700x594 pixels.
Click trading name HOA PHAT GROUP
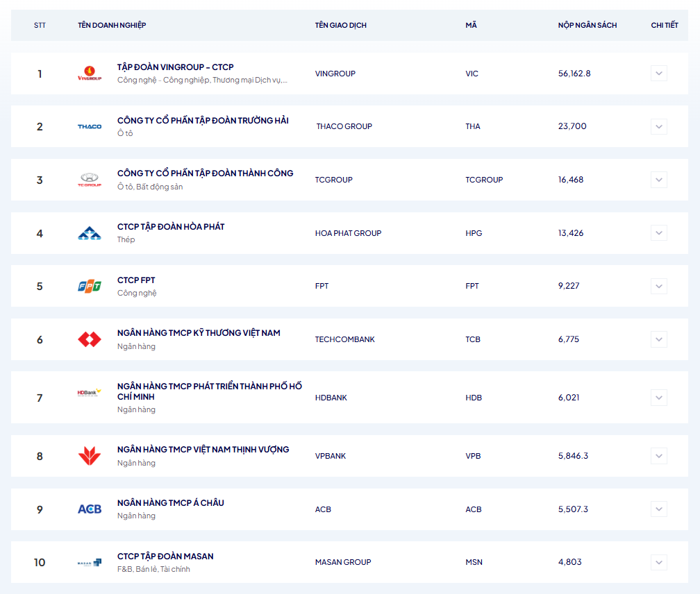[x=348, y=233]
